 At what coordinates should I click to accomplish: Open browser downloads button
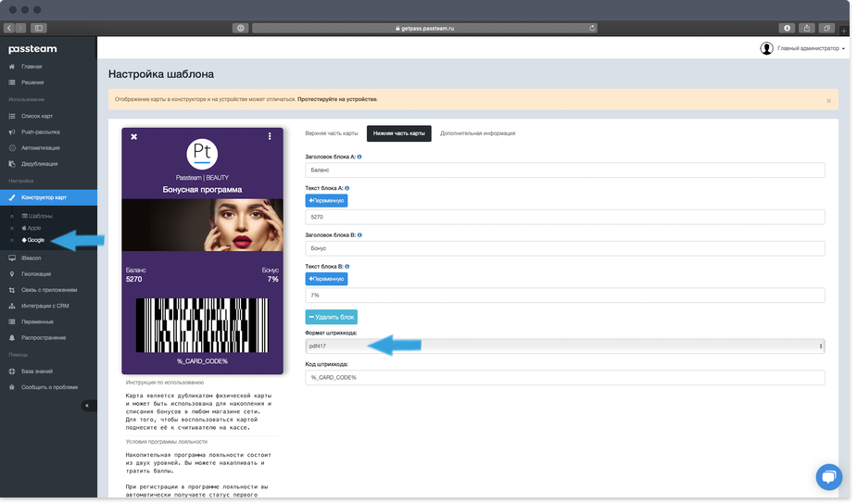click(787, 29)
